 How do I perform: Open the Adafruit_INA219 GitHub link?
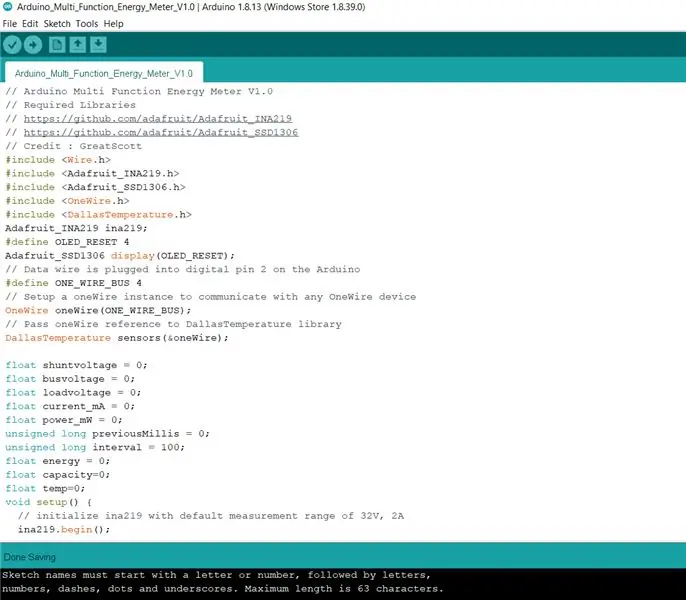pos(158,119)
